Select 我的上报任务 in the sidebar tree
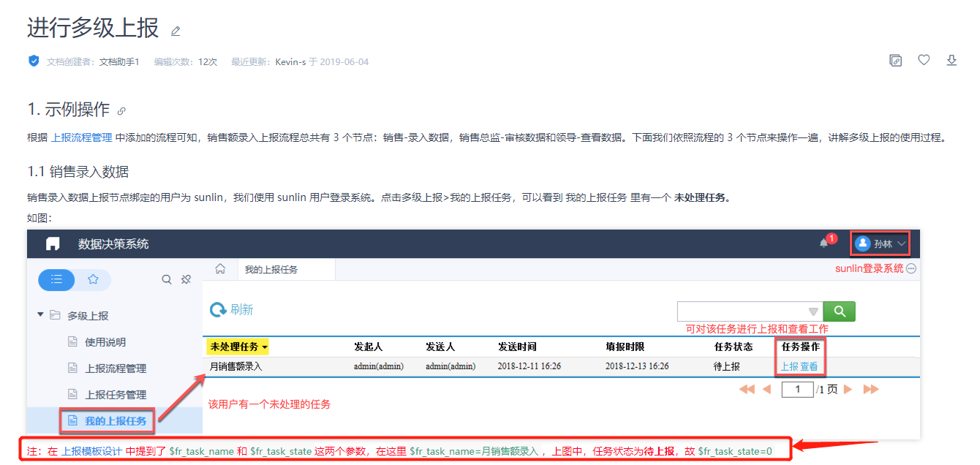 (116, 421)
